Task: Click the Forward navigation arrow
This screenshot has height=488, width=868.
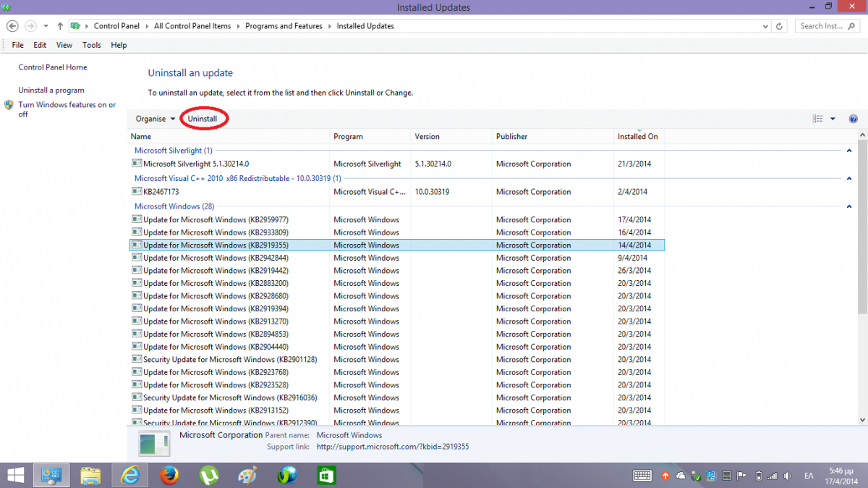Action: click(x=30, y=25)
